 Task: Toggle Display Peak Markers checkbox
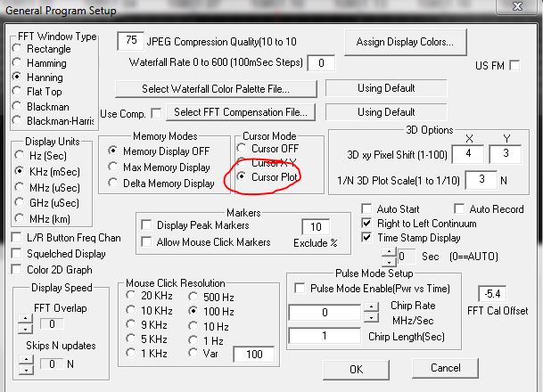147,225
